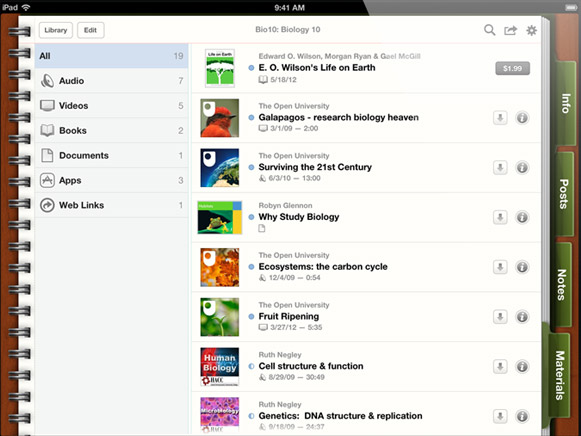Filter materials by Videos
Screen dimensions: 581x436
click(x=112, y=106)
